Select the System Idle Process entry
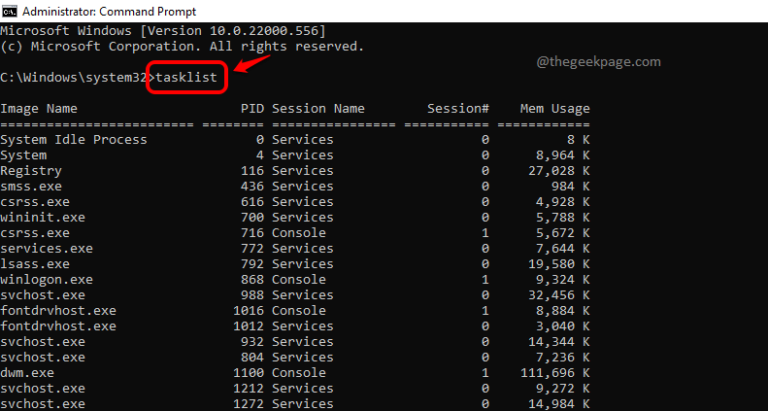Image resolution: width=768 pixels, height=411 pixels. coord(73,140)
